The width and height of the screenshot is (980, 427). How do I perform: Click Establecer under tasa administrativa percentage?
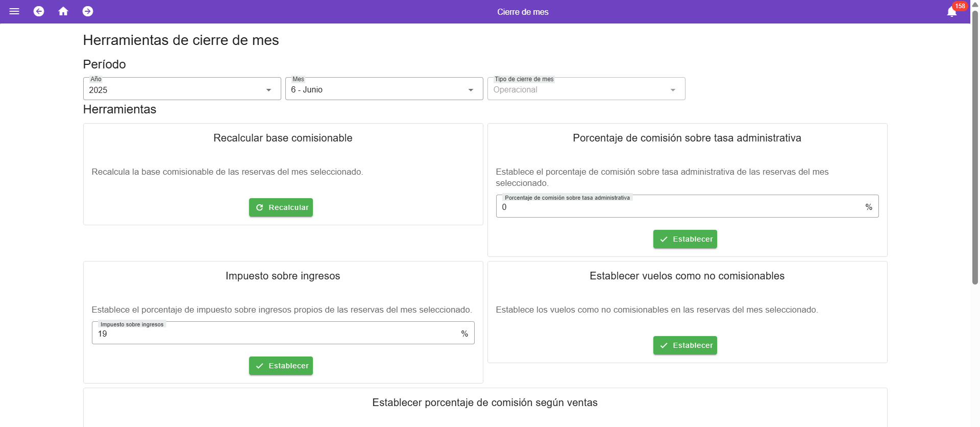point(685,239)
